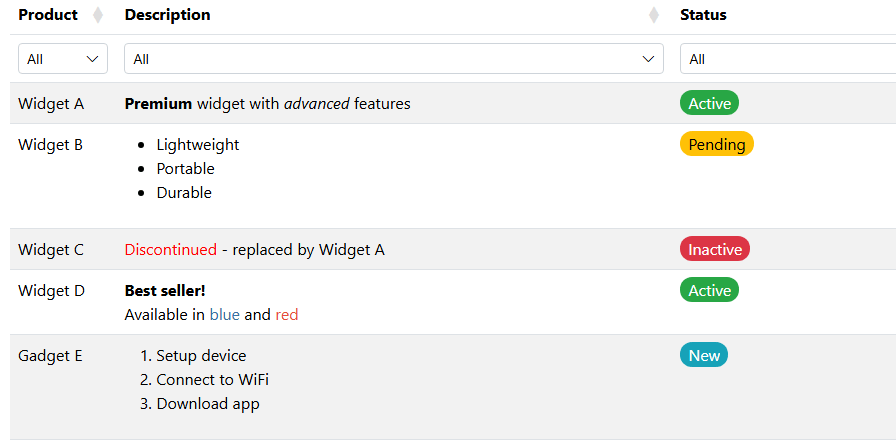Click the Connect to WiFi step
896x447 pixels.
[212, 379]
